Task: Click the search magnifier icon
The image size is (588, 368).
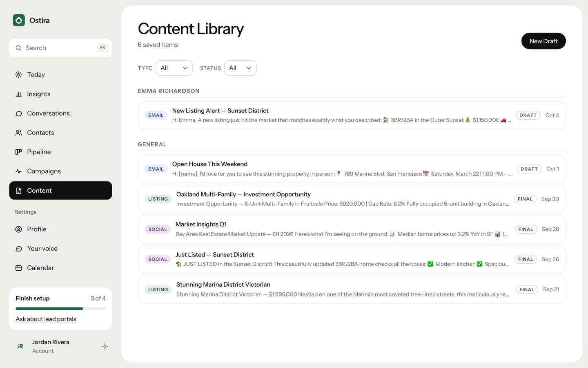Action: click(x=18, y=48)
